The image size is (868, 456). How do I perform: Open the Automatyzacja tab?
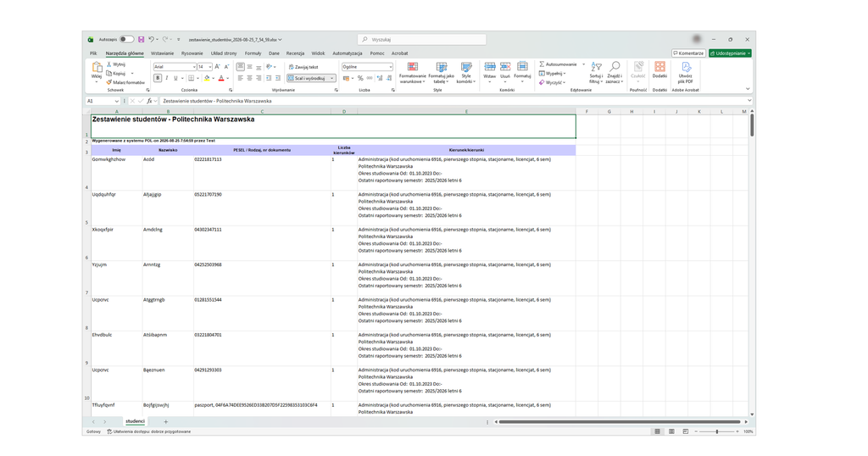(x=347, y=53)
